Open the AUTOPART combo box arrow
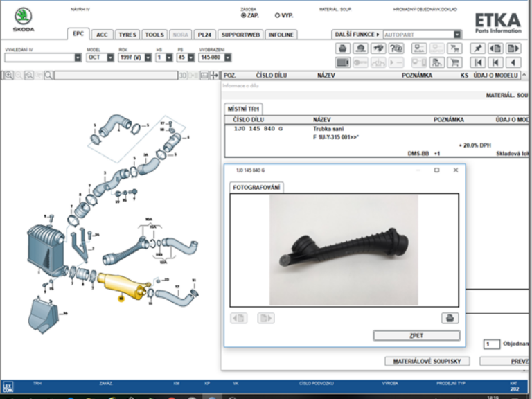 tap(457, 34)
